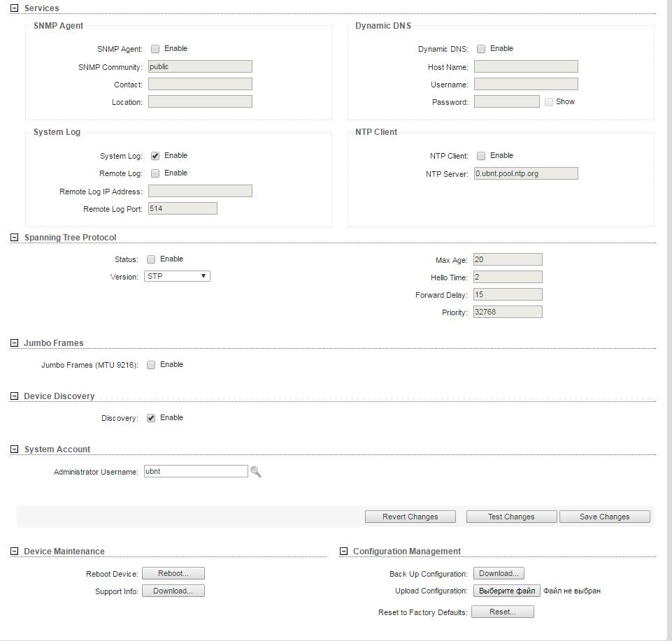Collapse the Jumbo Frames section
672x641 pixels.
pos(14,343)
